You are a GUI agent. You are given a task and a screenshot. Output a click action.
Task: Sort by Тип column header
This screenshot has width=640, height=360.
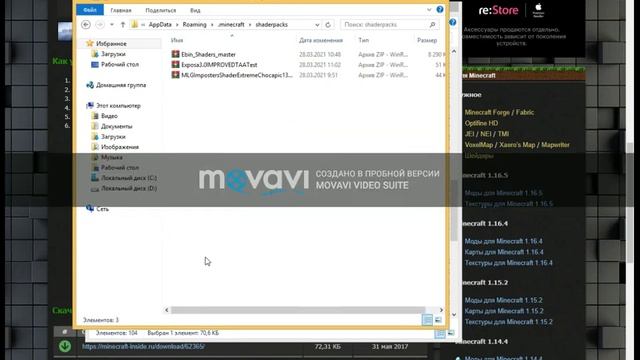[x=363, y=40]
